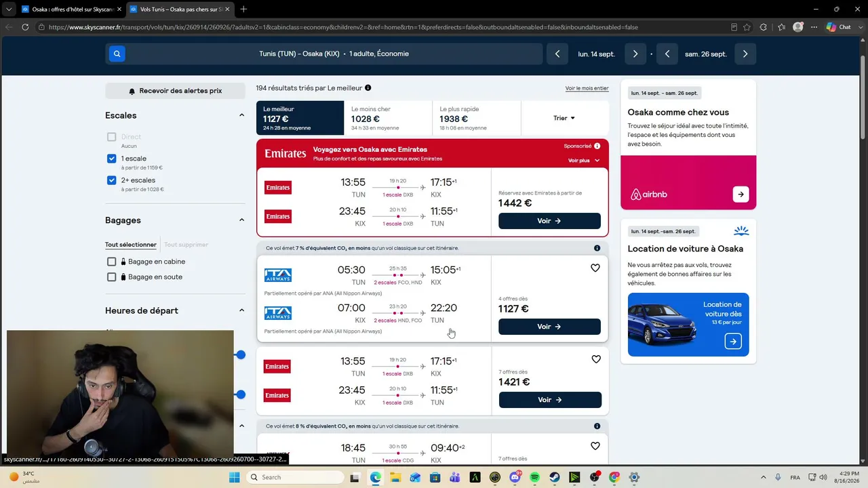Save the ITA Airways itinerary with heart
The height and width of the screenshot is (488, 868).
[x=595, y=268]
